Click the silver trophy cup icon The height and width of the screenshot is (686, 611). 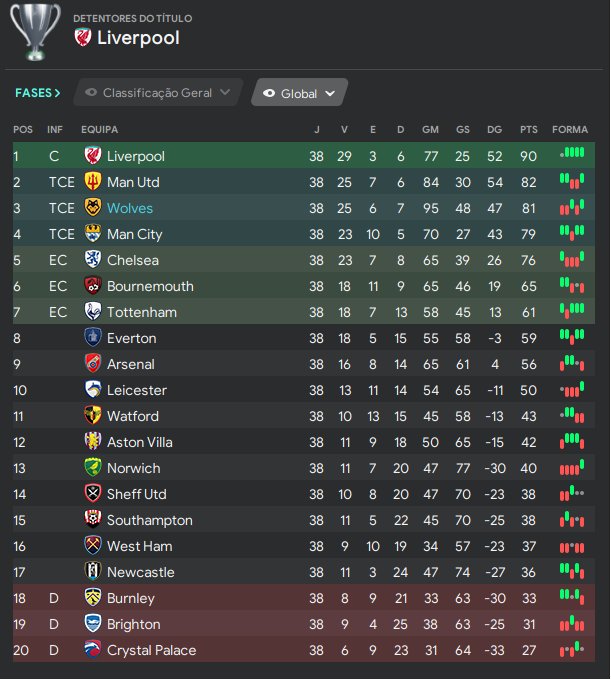35,32
